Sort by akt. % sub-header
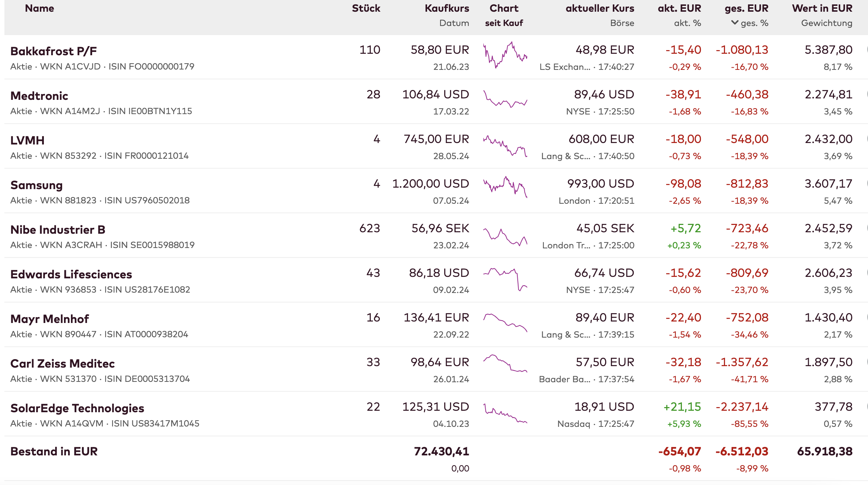Viewport: 868px width, 485px height. point(687,23)
